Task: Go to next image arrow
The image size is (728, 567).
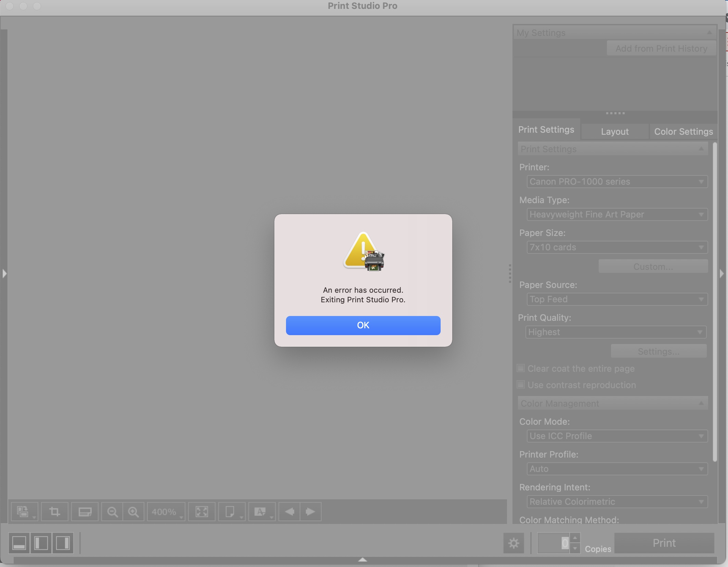Action: pos(311,512)
